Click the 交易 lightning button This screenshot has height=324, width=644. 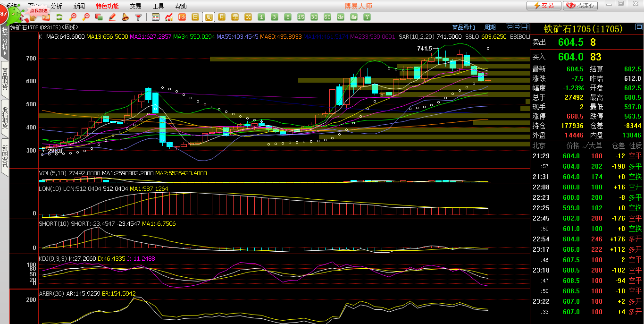(544, 6)
